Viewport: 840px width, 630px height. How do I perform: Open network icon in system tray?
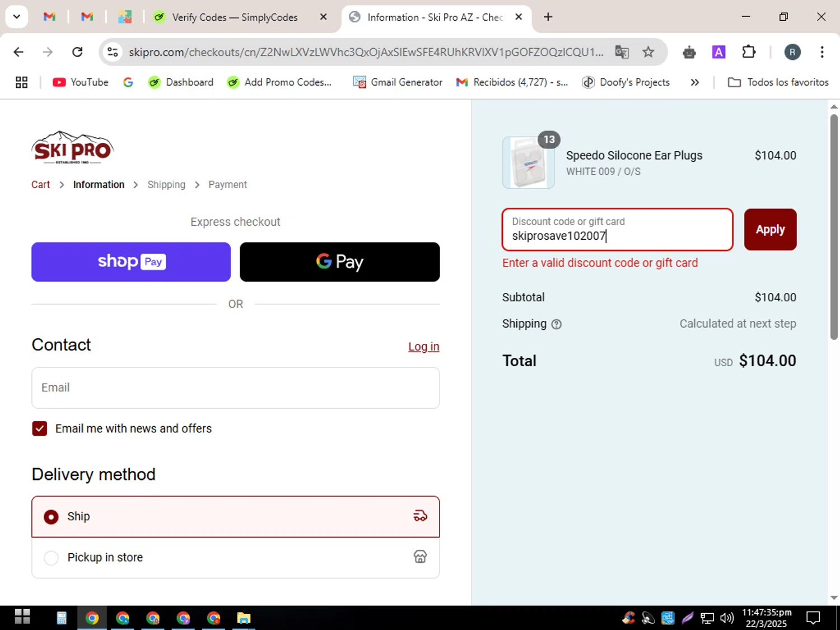tap(707, 618)
